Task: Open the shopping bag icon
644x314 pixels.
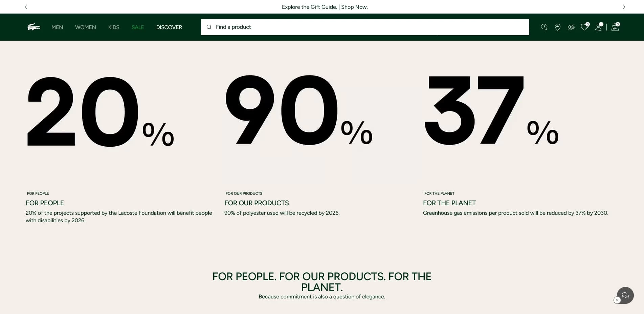Action: (615, 27)
